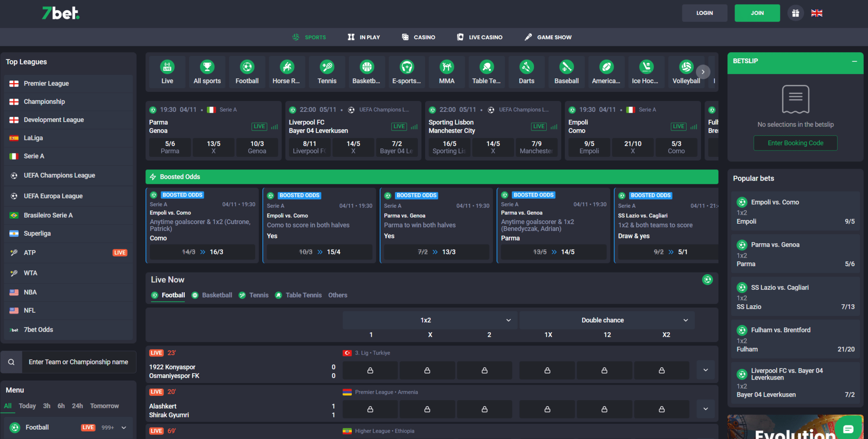Click the gift promotions icon in header
This screenshot has width=868, height=439.
pyautogui.click(x=796, y=13)
